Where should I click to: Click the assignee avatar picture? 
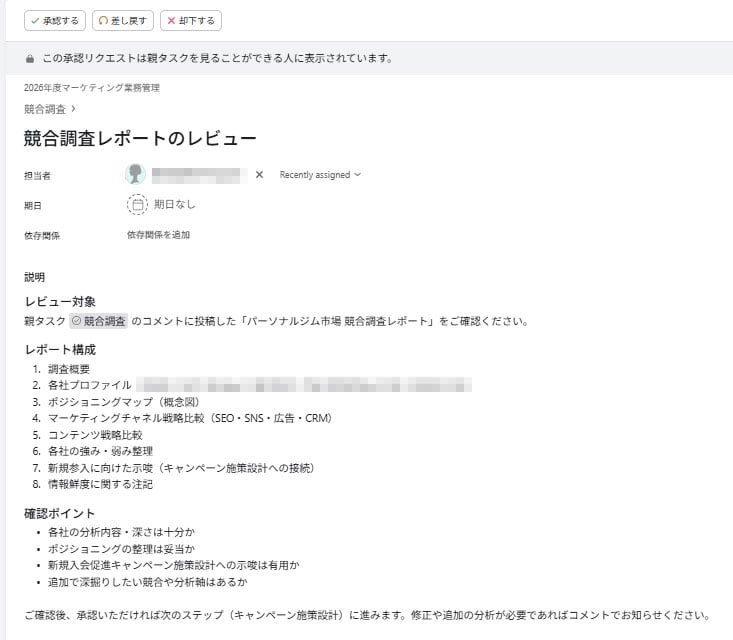pyautogui.click(x=136, y=175)
